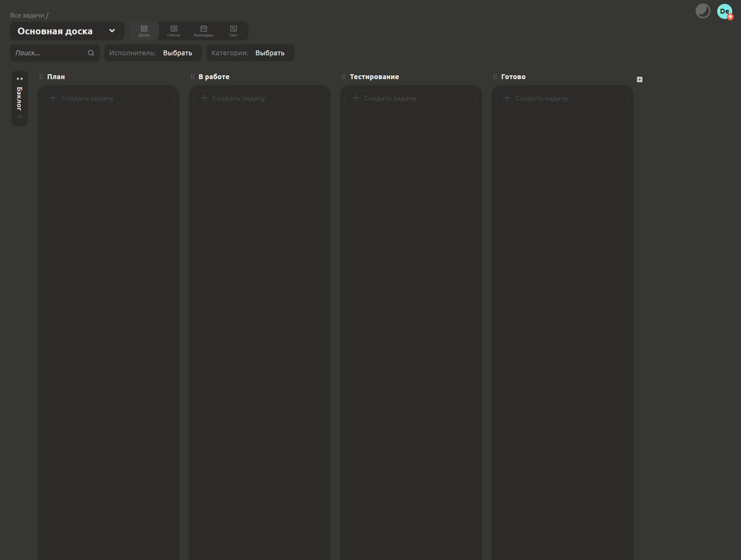Select the План column title
The width and height of the screenshot is (741, 560).
(56, 77)
